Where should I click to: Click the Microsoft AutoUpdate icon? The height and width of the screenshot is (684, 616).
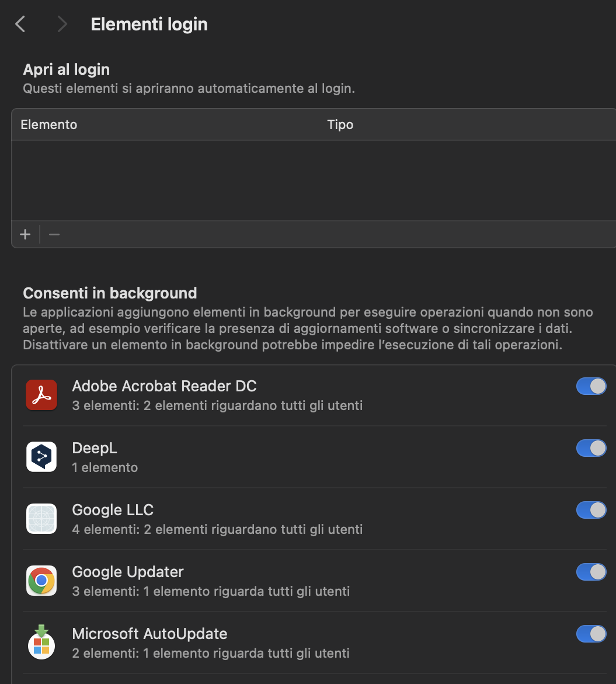click(41, 642)
